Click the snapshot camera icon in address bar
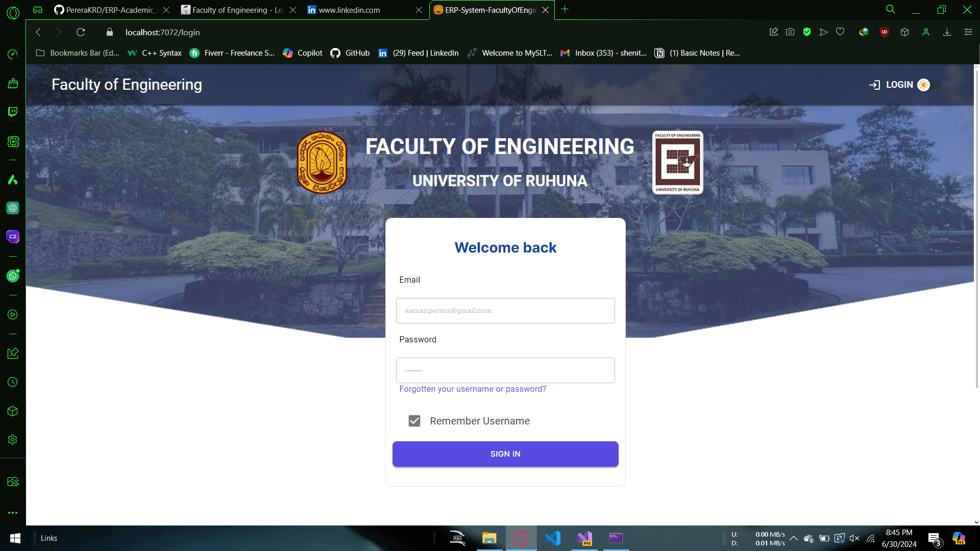This screenshot has height=551, width=980. pos(790,32)
